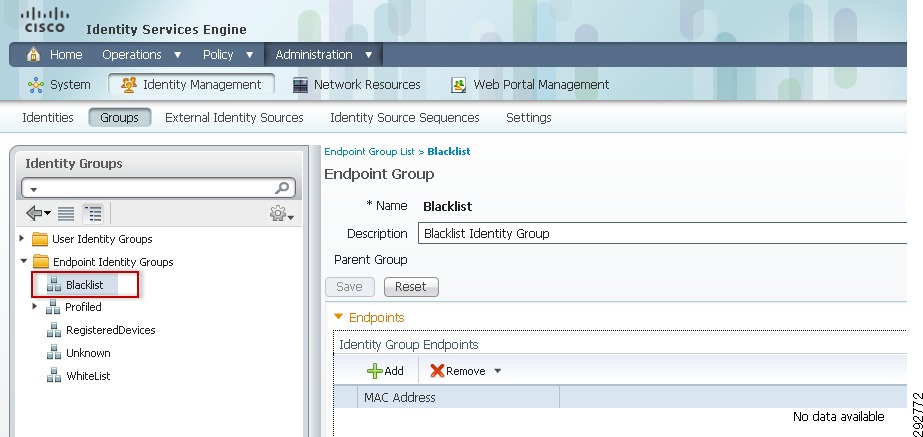Click the Home house icon
The height and width of the screenshot is (437, 923).
(34, 55)
